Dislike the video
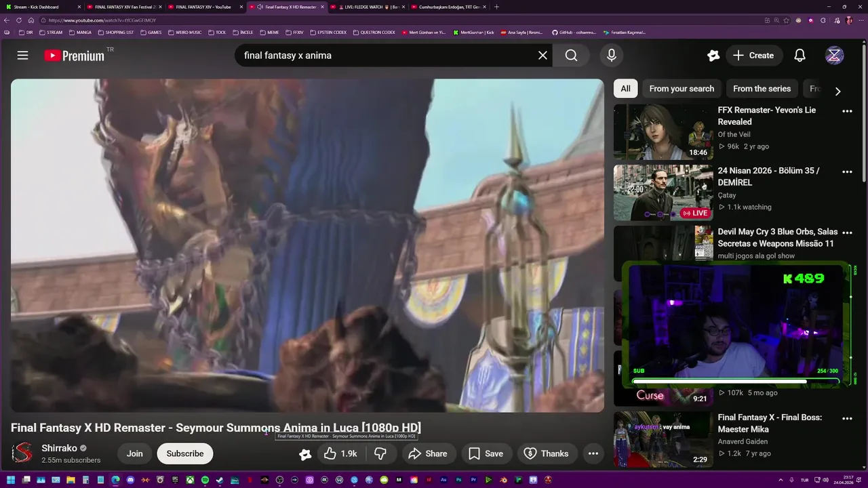 (x=380, y=453)
